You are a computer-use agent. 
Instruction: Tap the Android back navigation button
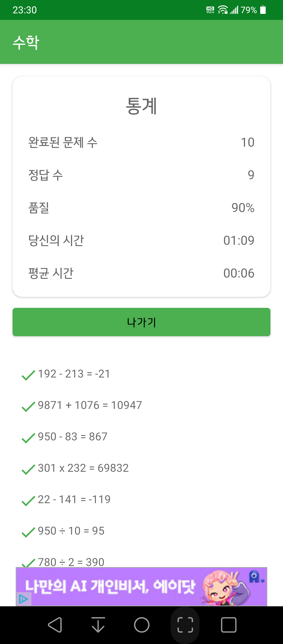[55, 625]
